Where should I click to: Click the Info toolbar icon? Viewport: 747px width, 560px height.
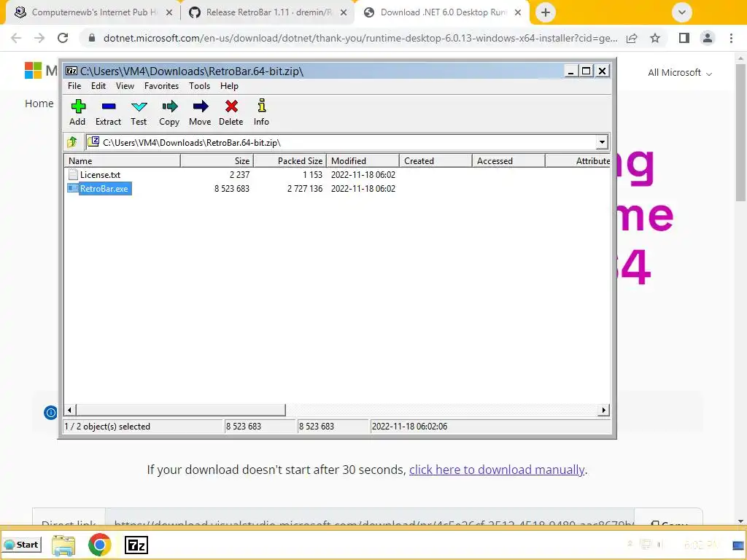[261, 112]
